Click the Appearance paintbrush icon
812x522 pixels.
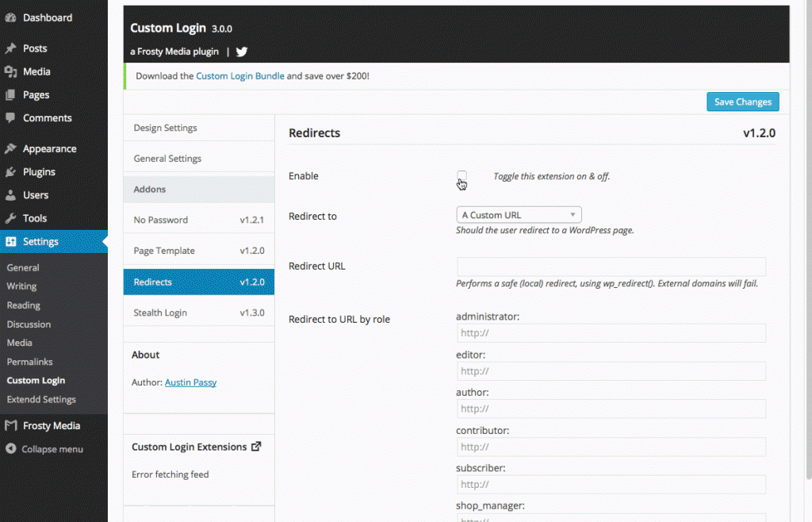(x=10, y=148)
